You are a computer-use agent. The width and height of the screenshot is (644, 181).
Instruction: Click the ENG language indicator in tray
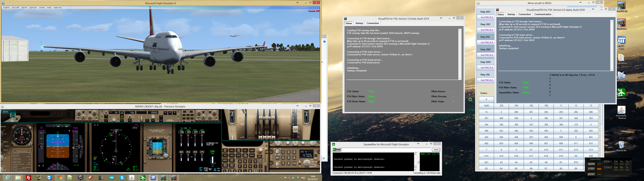[303, 178]
